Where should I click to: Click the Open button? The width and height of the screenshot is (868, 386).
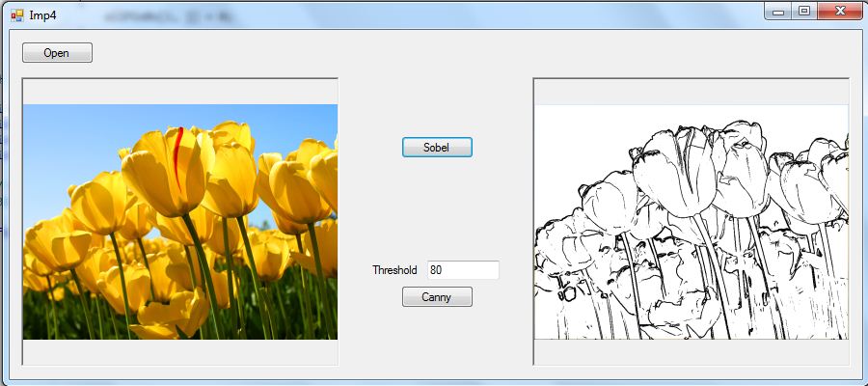[57, 53]
